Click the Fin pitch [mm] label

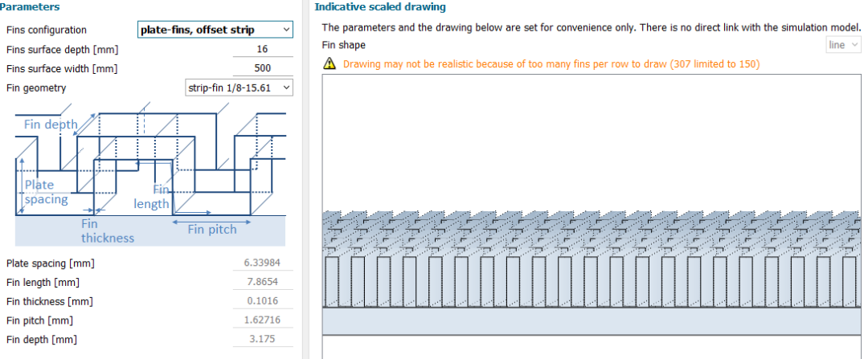click(x=39, y=320)
